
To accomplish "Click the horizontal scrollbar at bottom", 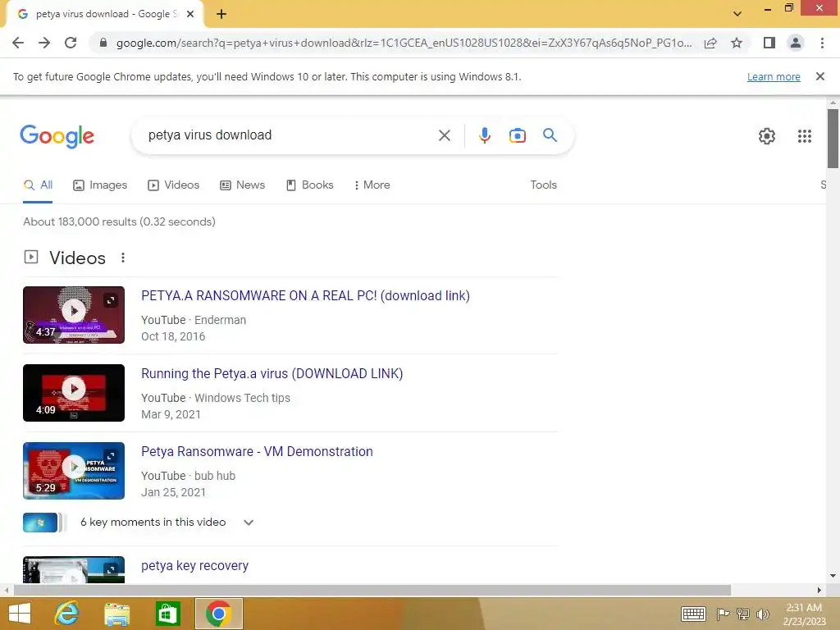I will 372,590.
